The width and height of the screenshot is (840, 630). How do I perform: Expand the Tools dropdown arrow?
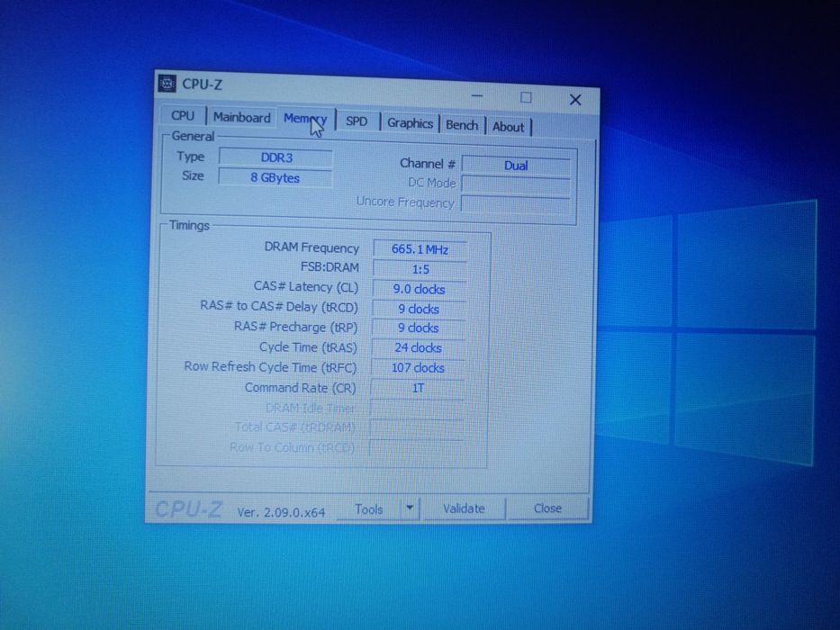coord(410,508)
